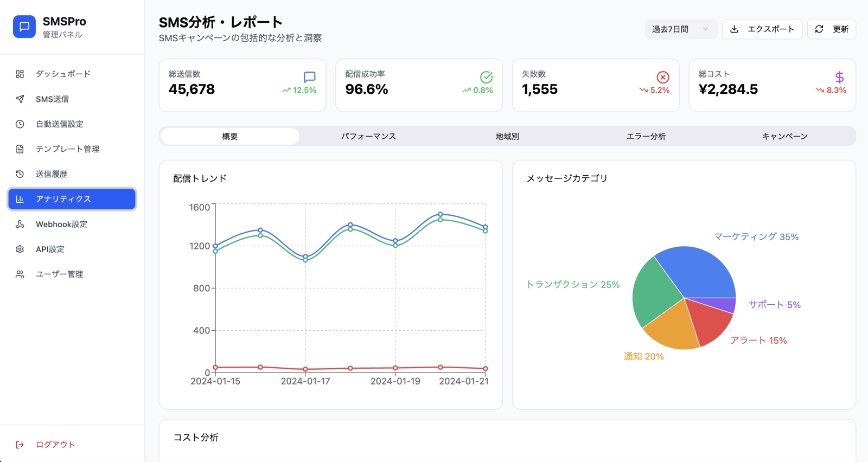868x462 pixels.
Task: Click the テンプレート管理 document icon
Action: pos(20,149)
